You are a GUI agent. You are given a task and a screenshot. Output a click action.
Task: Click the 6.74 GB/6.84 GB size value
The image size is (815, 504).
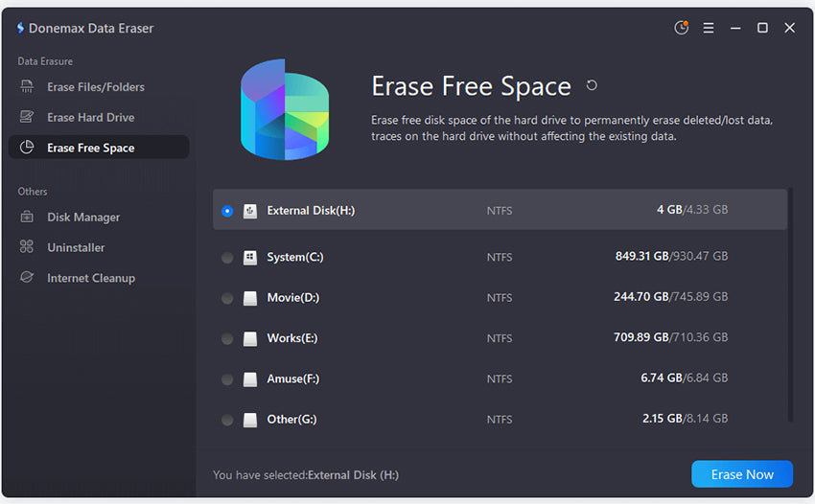click(x=685, y=378)
